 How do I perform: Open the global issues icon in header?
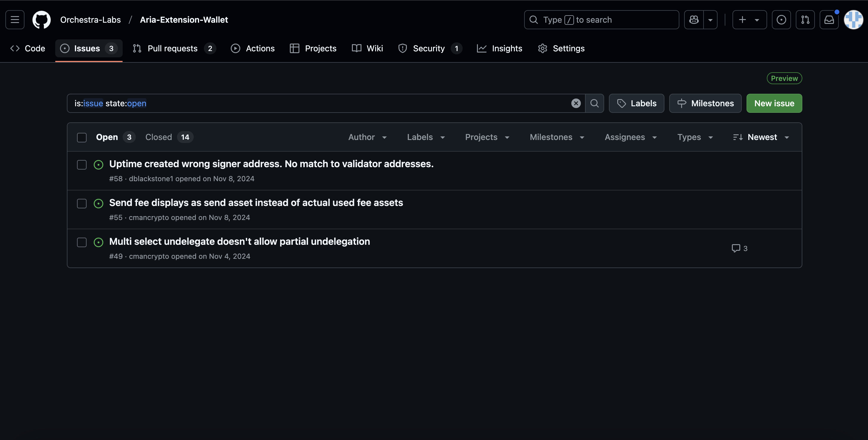pyautogui.click(x=781, y=19)
